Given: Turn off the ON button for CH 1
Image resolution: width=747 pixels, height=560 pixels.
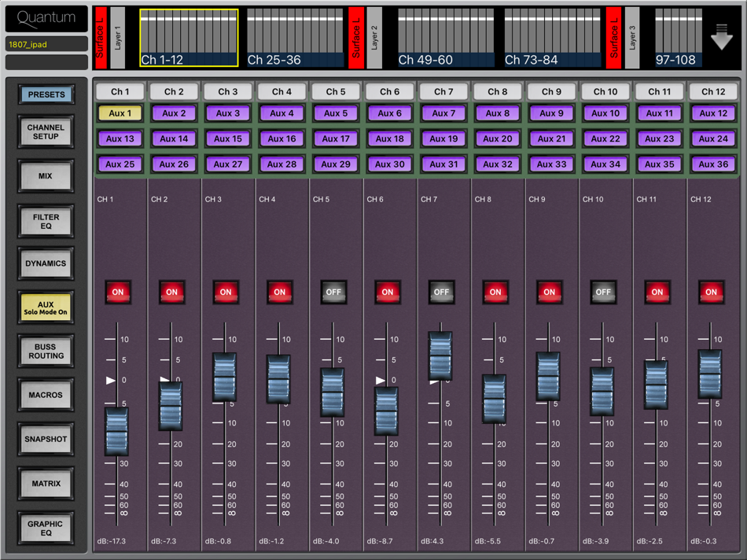Looking at the screenshot, I should [x=118, y=292].
